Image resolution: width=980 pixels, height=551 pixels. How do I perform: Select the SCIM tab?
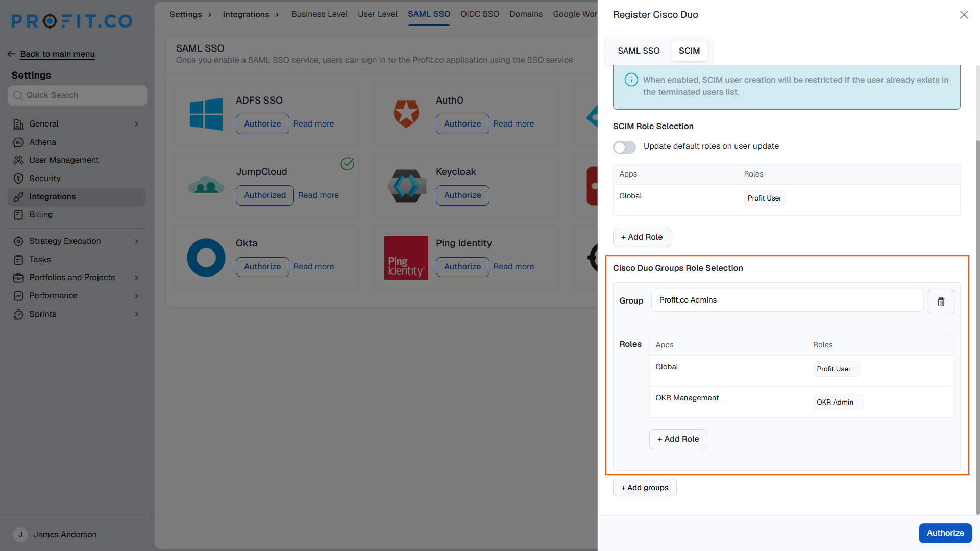click(689, 51)
